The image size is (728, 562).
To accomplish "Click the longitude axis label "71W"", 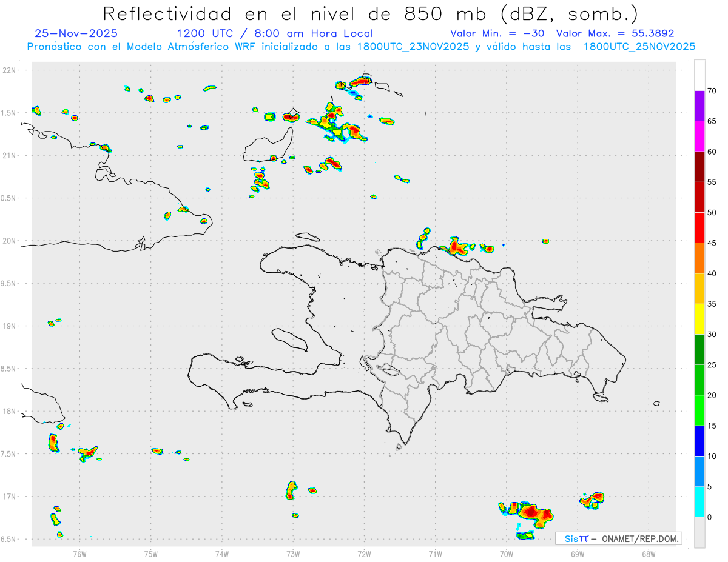I will click(435, 554).
